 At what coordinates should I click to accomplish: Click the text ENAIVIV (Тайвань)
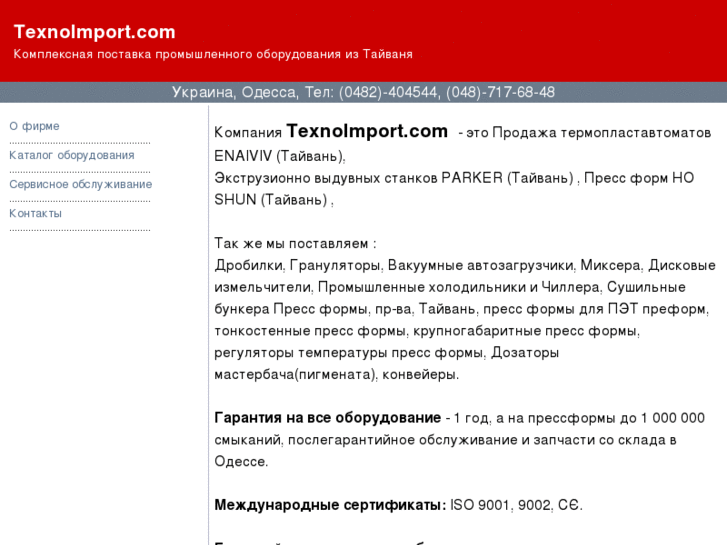pos(280,156)
